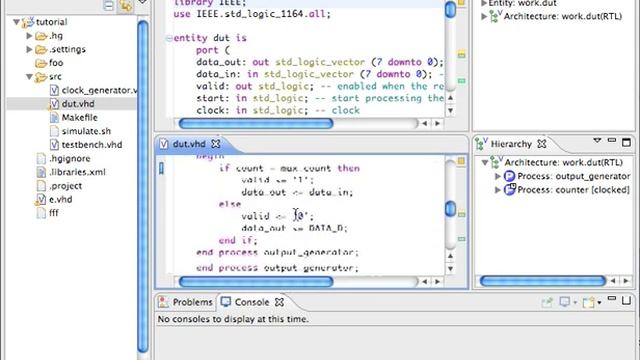Click lower editor horizontal scrollbar thumb

click(x=256, y=281)
